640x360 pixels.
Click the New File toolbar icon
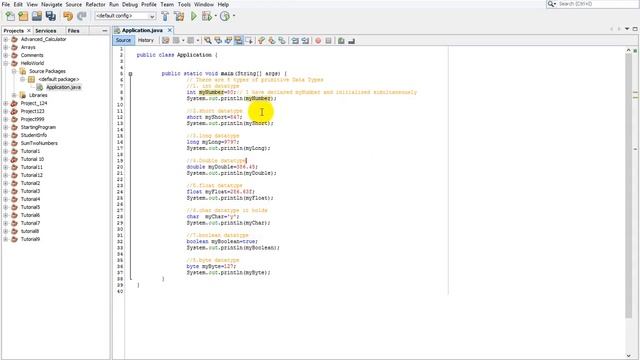click(x=10, y=16)
